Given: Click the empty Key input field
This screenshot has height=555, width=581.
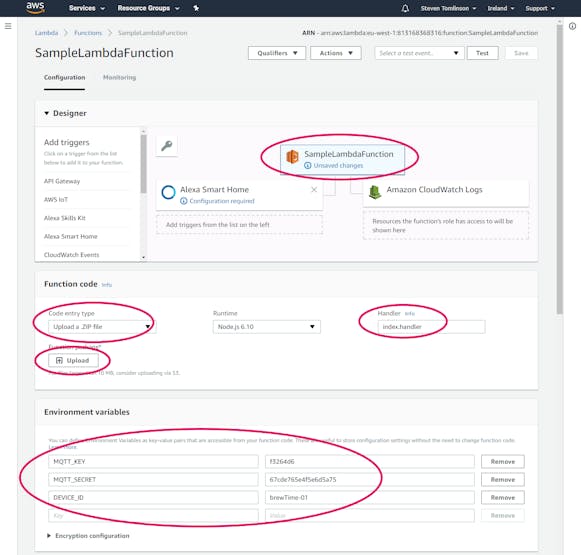Looking at the screenshot, I should tap(153, 516).
